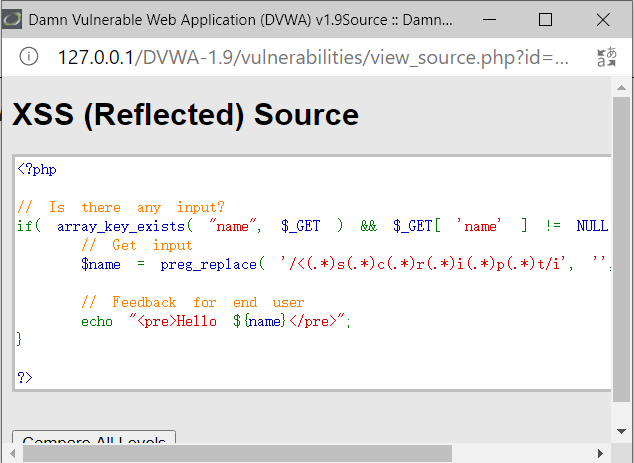Screen dimensions: 634x463
Task: Click the horizontal scrollbar thumb
Action: [x=237, y=453]
